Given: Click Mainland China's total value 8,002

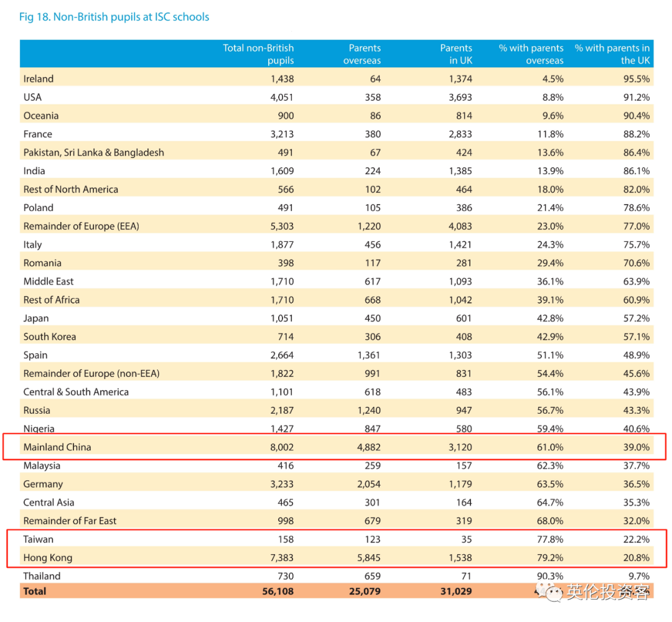Looking at the screenshot, I should pos(282,447).
